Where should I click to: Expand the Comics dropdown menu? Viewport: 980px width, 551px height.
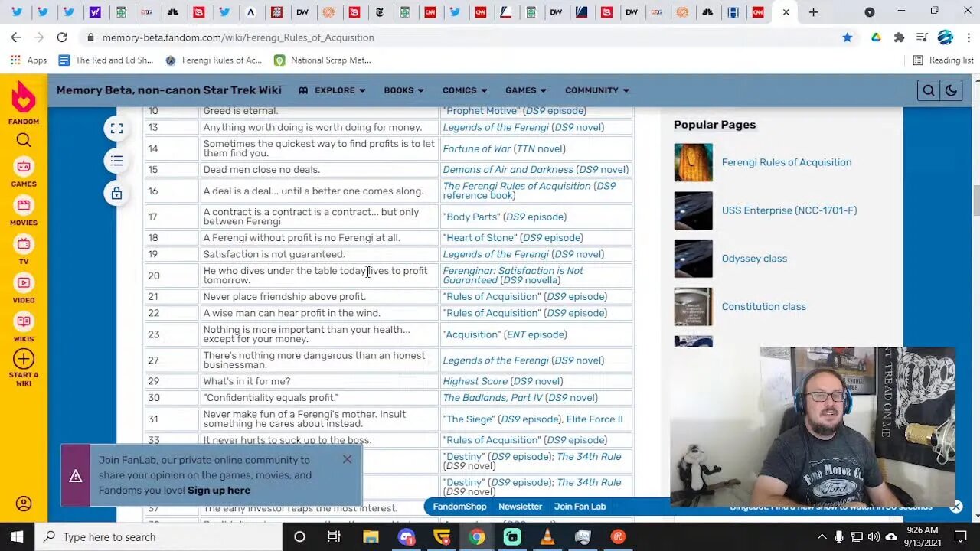click(464, 90)
